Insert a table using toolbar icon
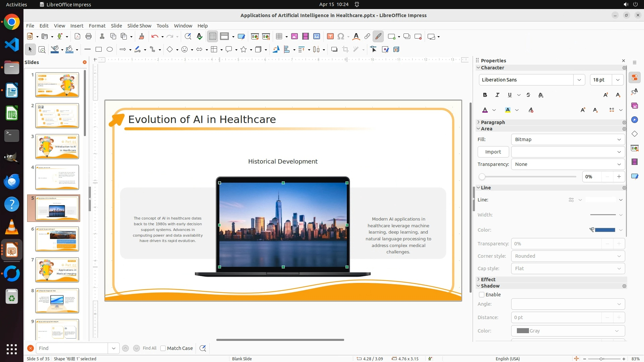Screen dimensions: 644x362 click(279, 37)
